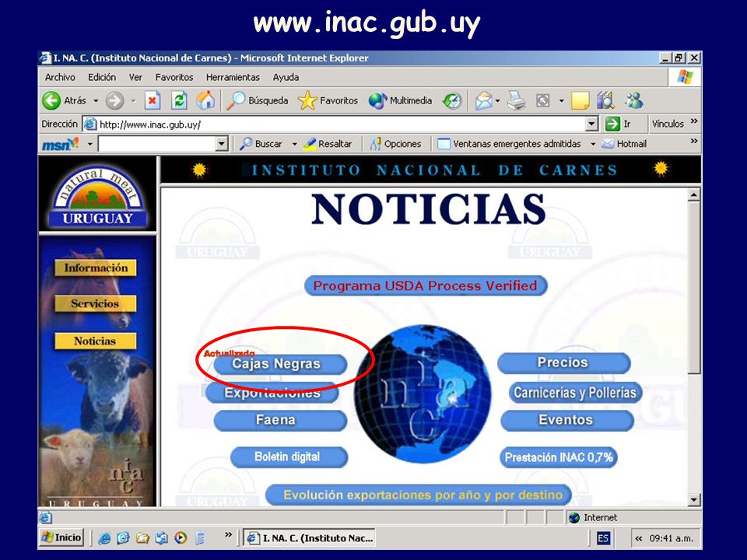
Task: Open Multimedia toolbar button
Action: [400, 100]
